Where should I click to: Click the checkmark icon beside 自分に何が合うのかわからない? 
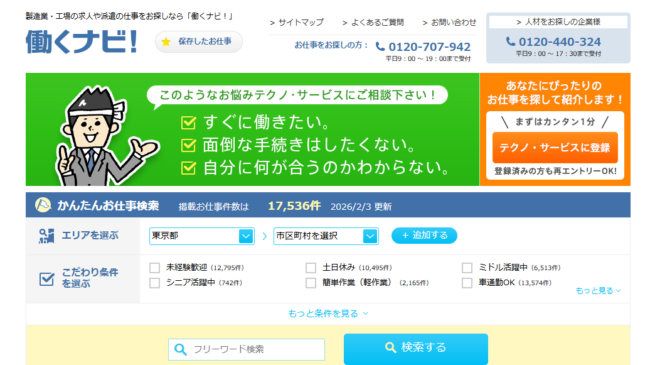(x=189, y=168)
